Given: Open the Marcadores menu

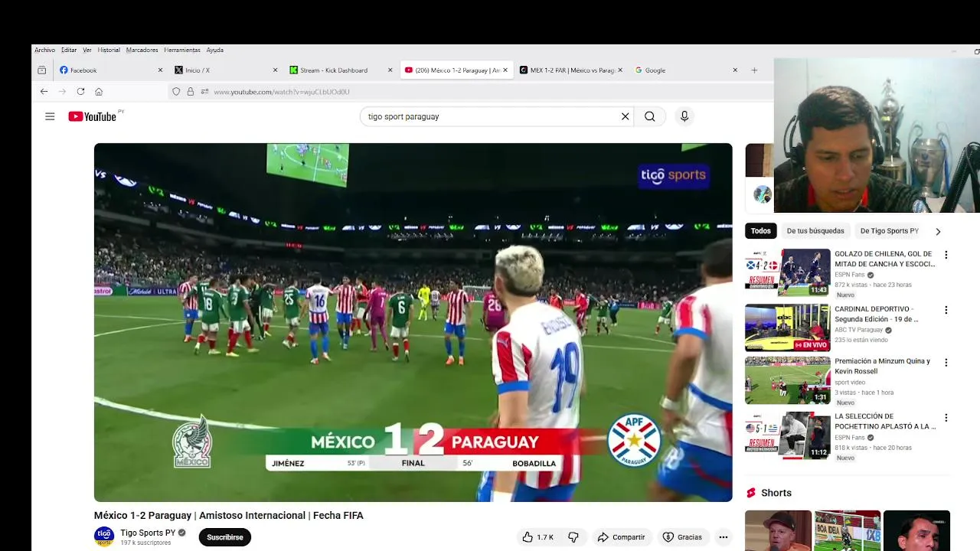Looking at the screenshot, I should [142, 50].
